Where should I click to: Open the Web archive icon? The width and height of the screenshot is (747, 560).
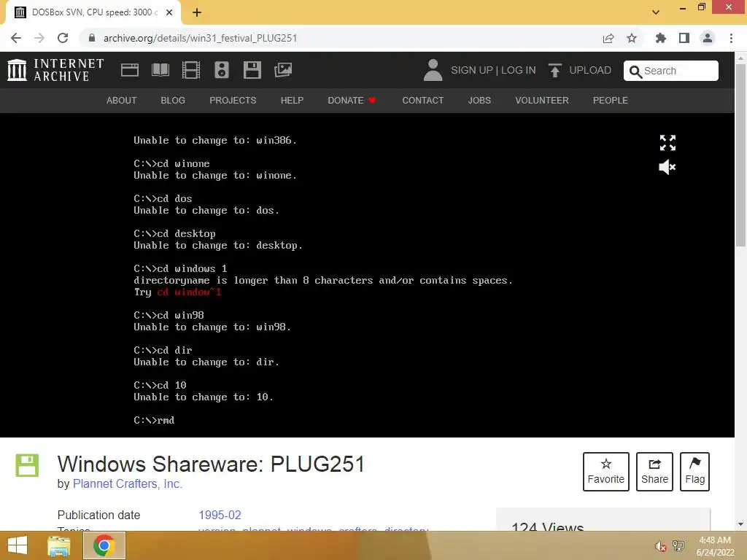pos(130,70)
